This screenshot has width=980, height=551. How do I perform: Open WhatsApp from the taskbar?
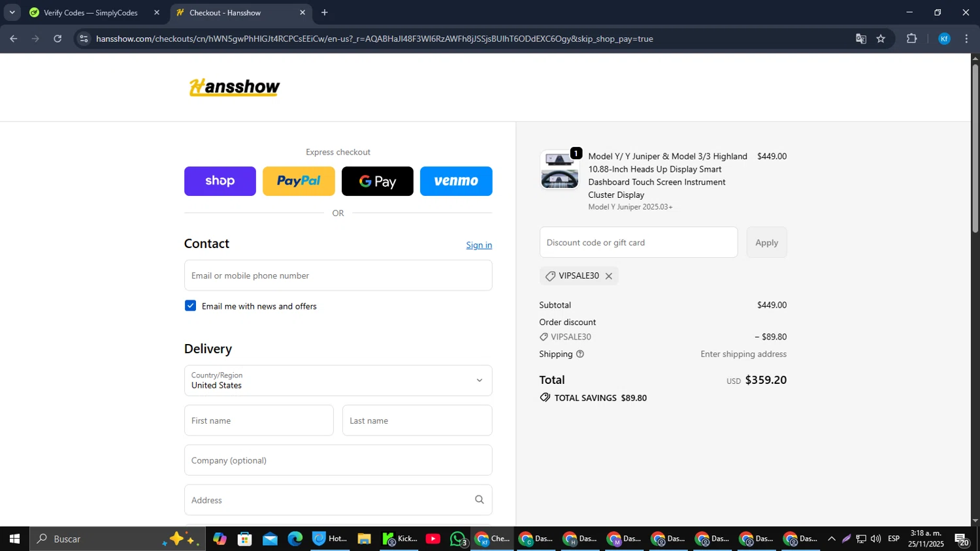tap(458, 539)
